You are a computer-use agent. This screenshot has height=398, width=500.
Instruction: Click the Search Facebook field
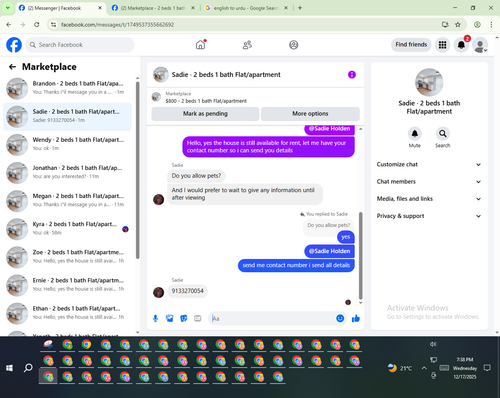(x=80, y=45)
